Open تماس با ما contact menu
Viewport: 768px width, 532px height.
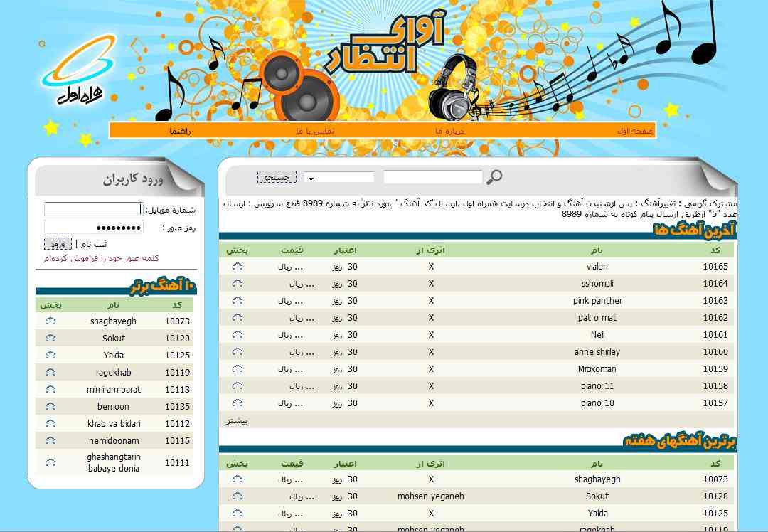coord(315,131)
